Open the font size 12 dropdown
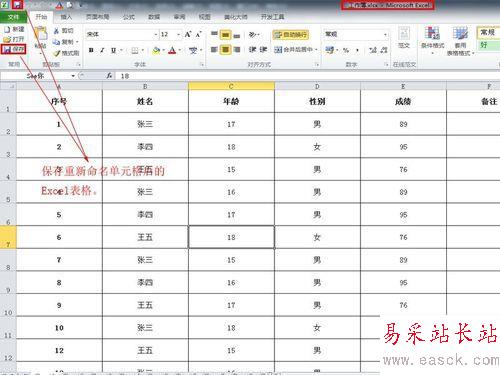Screen dimensions: 500x375 pos(179,34)
